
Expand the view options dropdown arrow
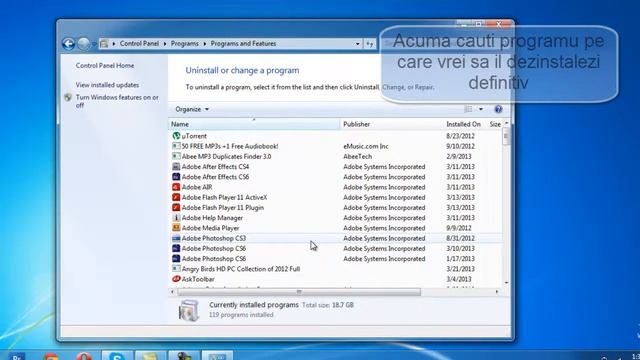click(481, 109)
